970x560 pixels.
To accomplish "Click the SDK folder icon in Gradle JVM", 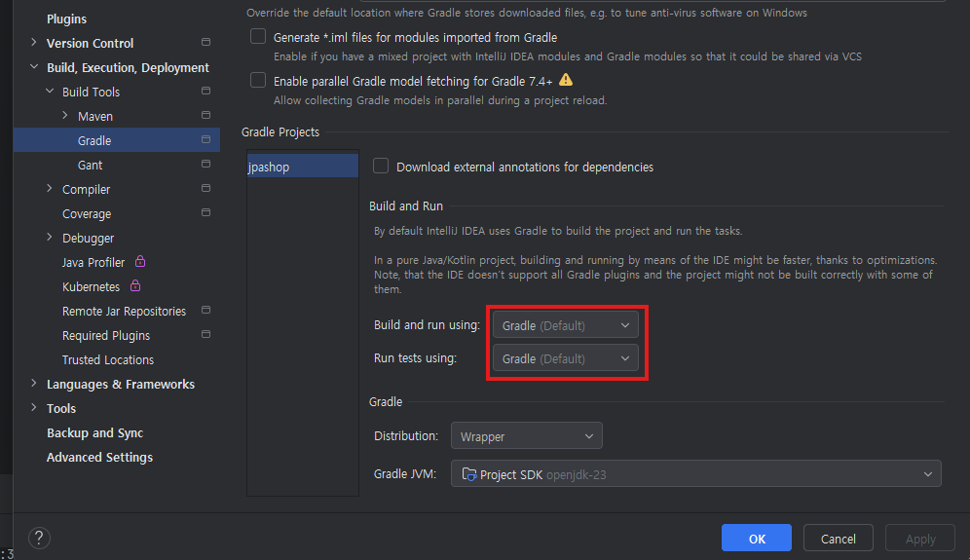I will click(x=468, y=474).
